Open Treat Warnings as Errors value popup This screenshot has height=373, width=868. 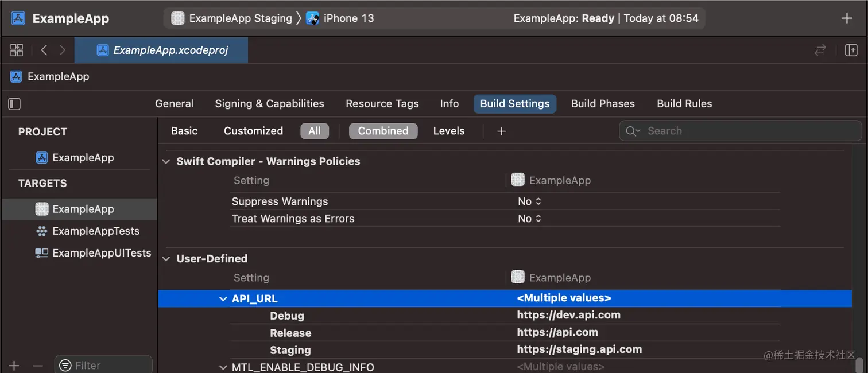point(529,219)
